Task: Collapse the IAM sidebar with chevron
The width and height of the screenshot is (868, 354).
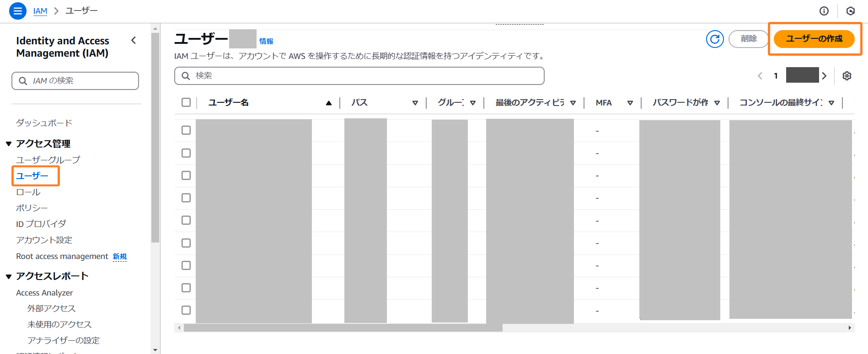Action: click(x=134, y=41)
